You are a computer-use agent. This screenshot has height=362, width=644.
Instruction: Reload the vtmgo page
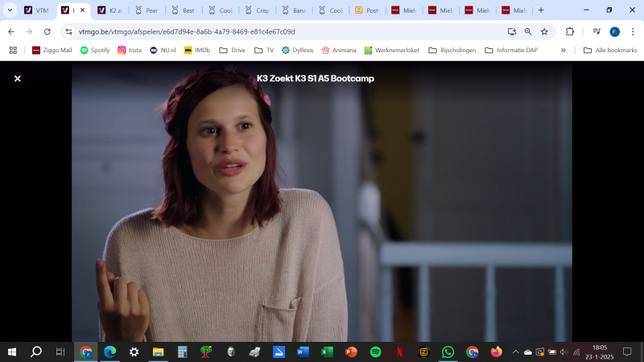pos(47,31)
